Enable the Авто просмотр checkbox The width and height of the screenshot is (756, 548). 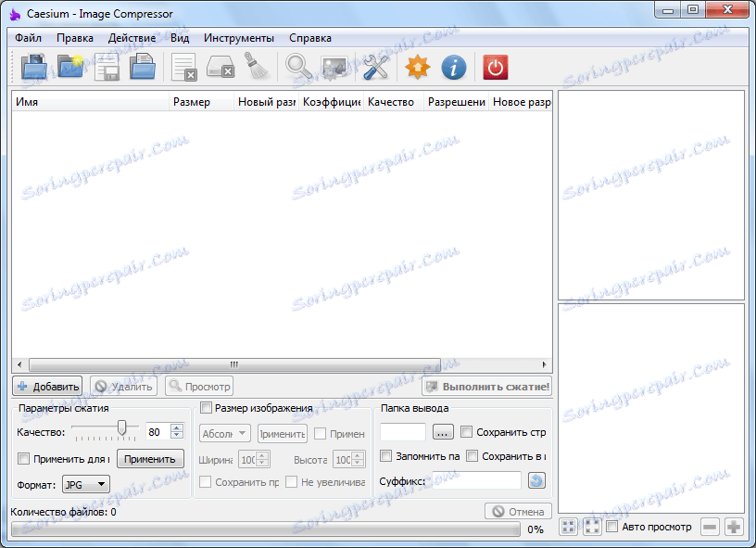point(611,527)
